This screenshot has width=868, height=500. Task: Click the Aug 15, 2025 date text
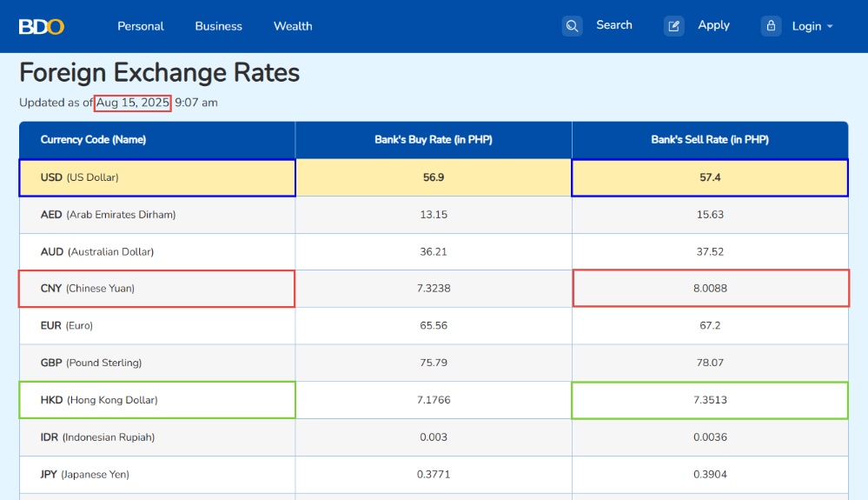tap(133, 103)
